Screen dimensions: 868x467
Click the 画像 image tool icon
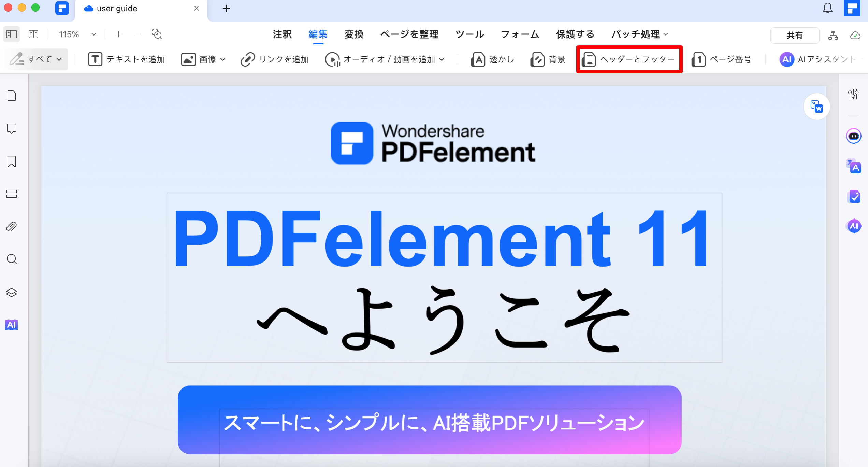point(188,59)
